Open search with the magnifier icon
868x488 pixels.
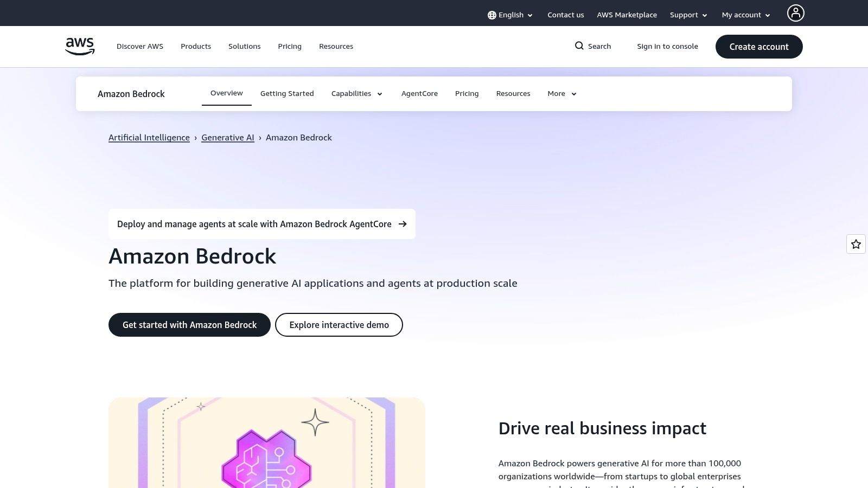tap(579, 46)
